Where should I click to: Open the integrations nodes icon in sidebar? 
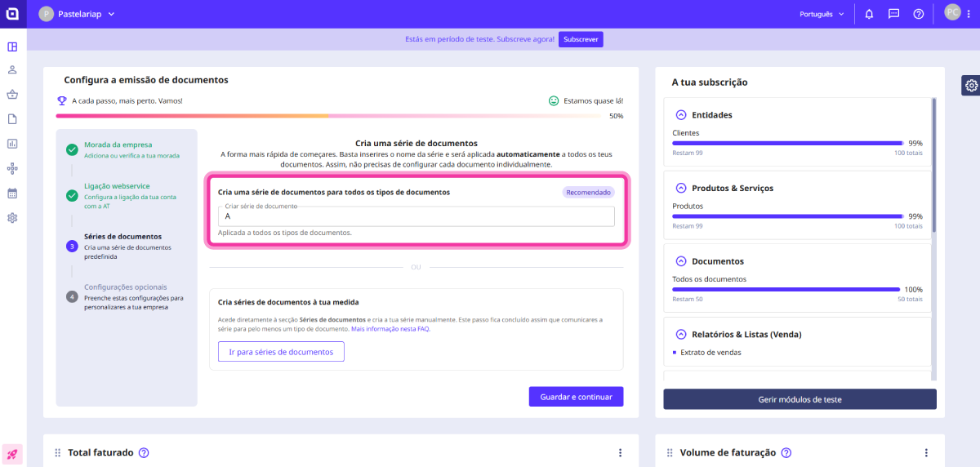pos(12,168)
